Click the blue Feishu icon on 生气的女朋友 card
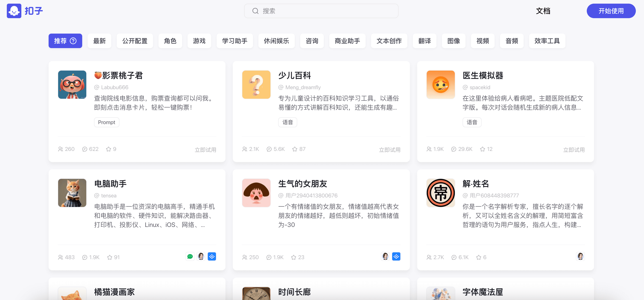 click(396, 256)
